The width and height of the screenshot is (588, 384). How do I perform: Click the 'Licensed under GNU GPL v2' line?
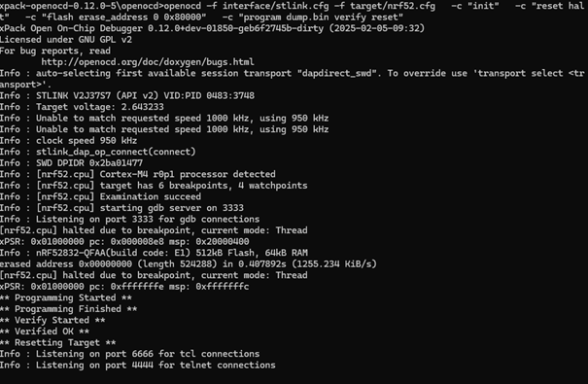[66, 40]
